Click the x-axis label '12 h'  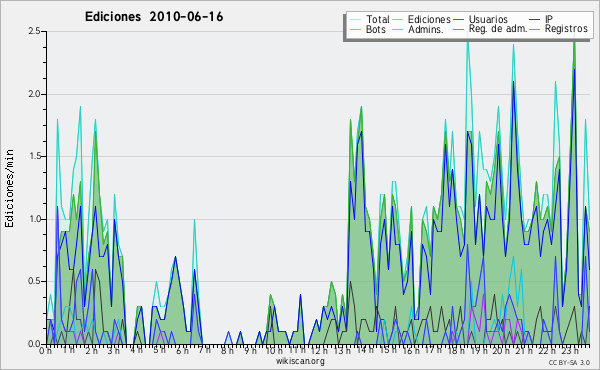click(319, 351)
